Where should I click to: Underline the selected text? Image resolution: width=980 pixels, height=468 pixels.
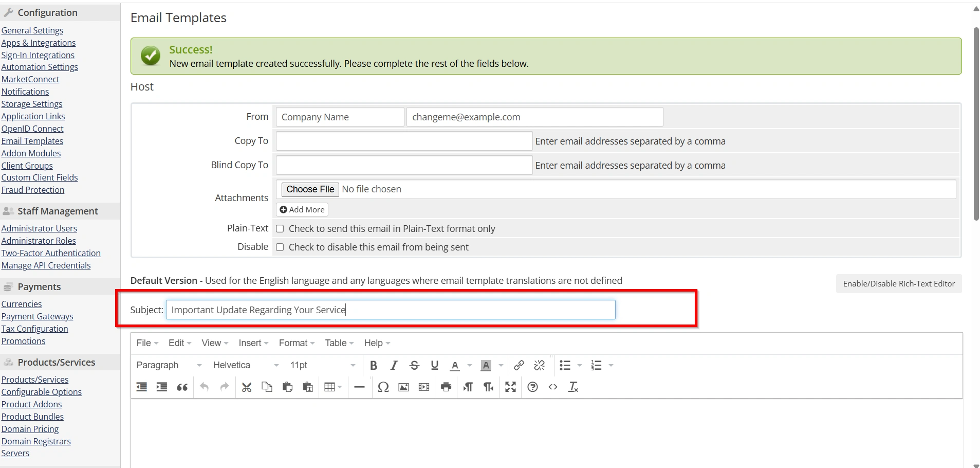(x=435, y=365)
